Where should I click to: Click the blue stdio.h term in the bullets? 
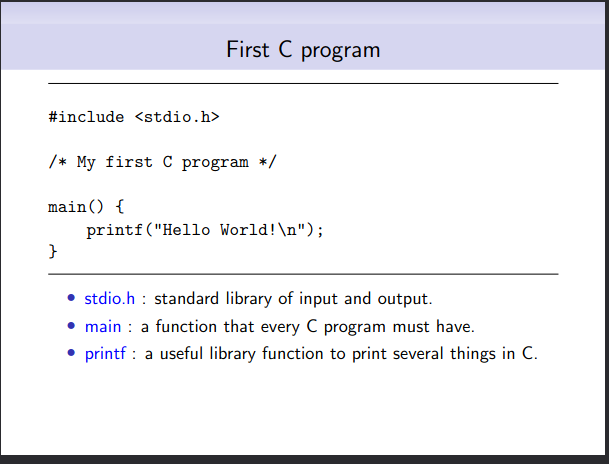(110, 299)
